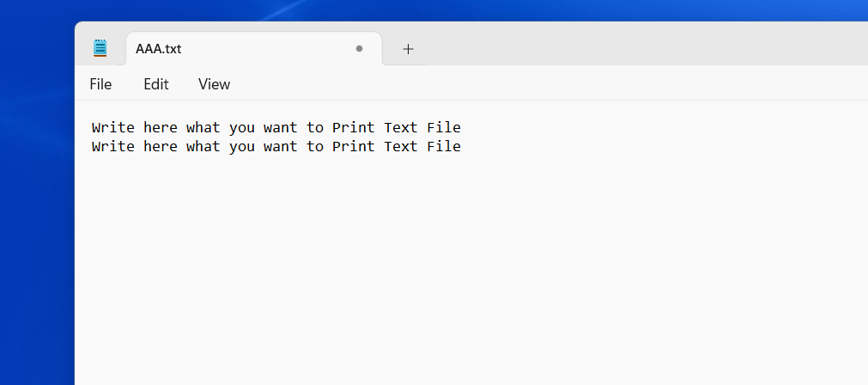Open the View menu

(x=215, y=84)
